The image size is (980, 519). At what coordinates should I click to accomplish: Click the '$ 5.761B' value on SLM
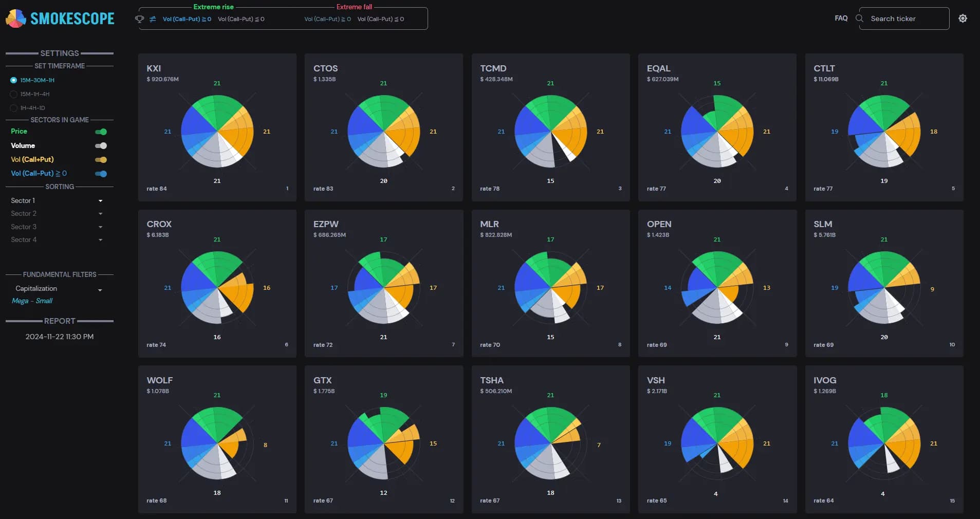click(825, 235)
